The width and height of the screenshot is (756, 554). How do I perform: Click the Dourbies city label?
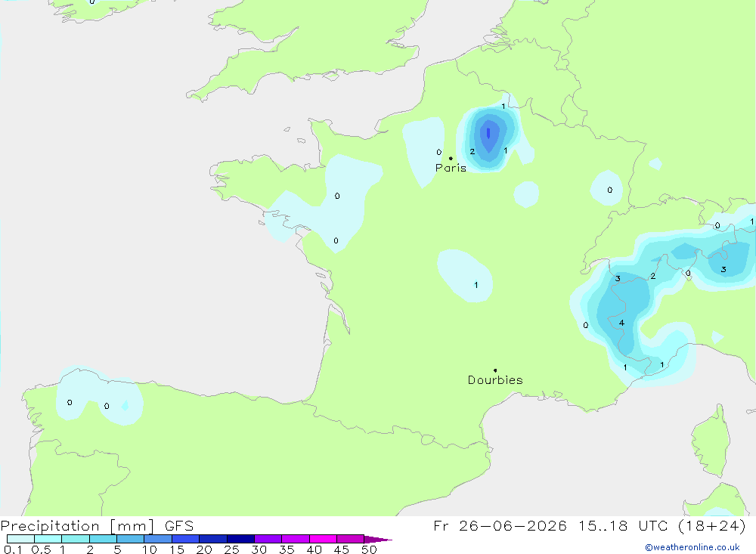[x=495, y=380]
